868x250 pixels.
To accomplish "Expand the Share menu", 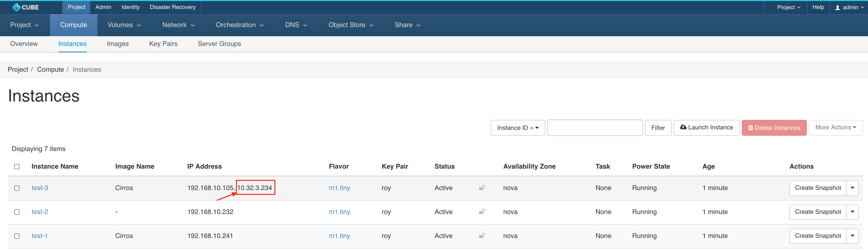I will coord(407,25).
